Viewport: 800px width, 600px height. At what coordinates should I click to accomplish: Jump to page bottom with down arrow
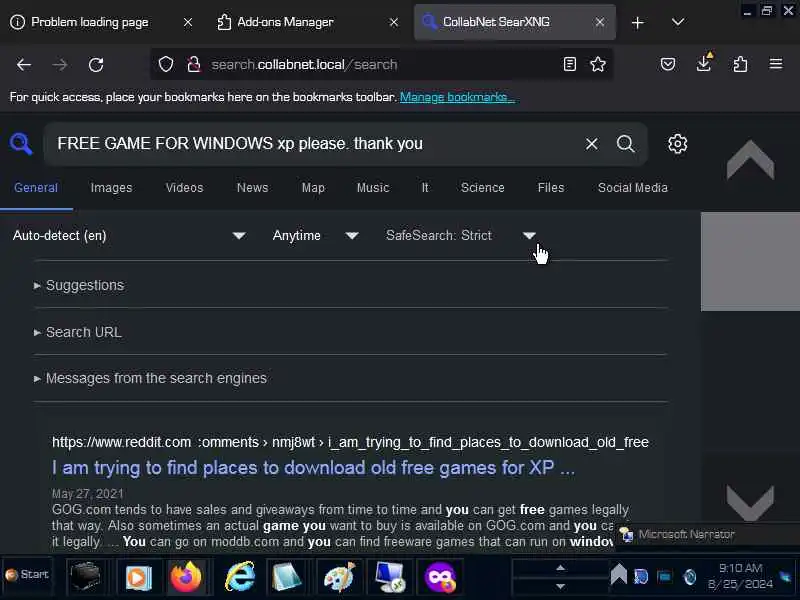pos(750,503)
